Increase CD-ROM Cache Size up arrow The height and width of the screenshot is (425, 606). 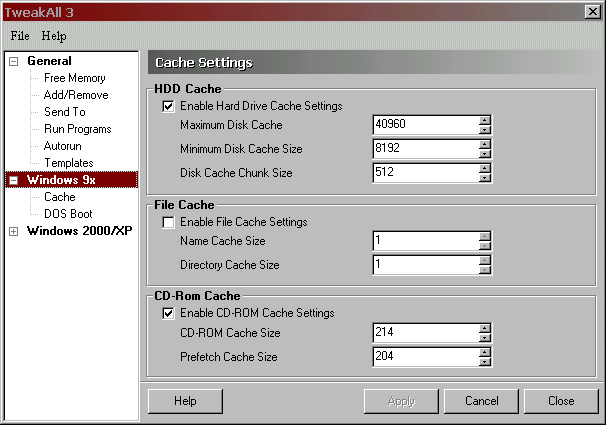(x=485, y=328)
